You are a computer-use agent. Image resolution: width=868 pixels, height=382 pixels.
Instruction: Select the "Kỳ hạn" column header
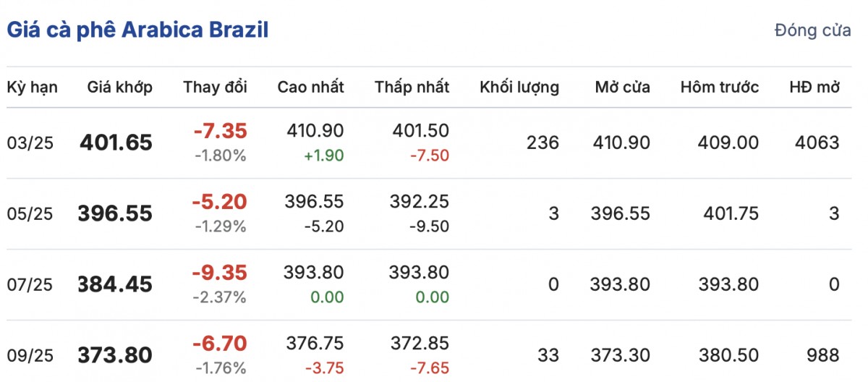(x=33, y=88)
